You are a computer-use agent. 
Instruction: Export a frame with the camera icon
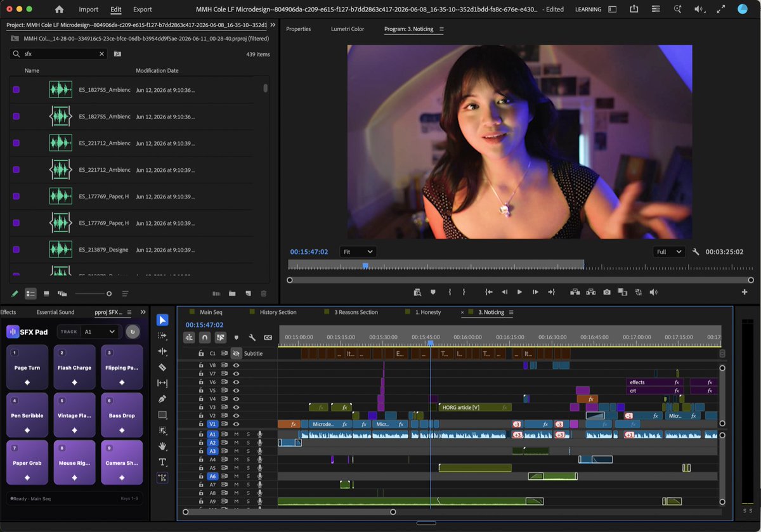pyautogui.click(x=607, y=292)
